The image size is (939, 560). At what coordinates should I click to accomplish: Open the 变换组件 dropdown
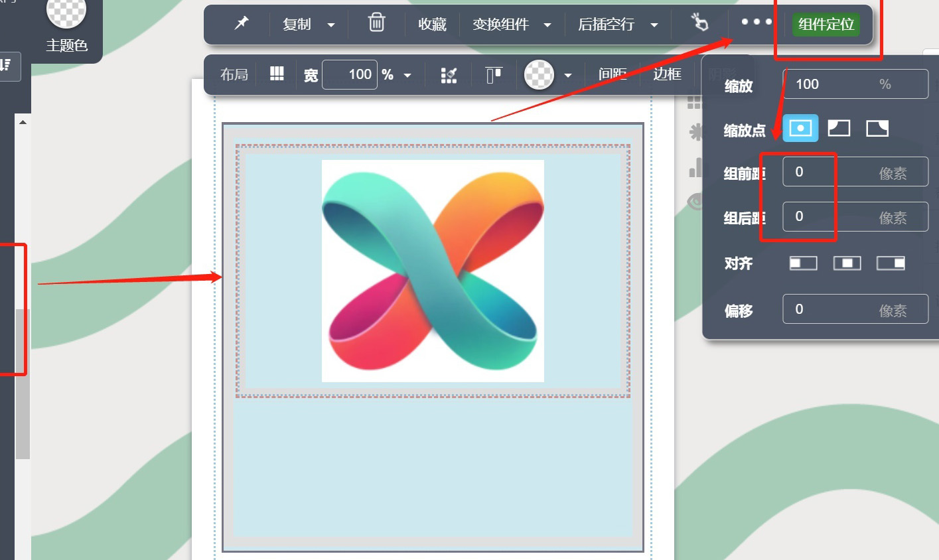[547, 25]
